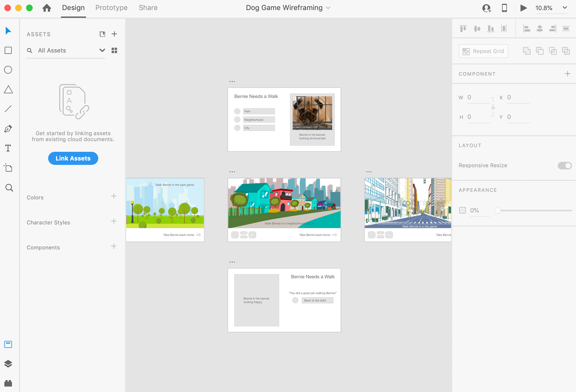Toggle the width-height aspect ratio lock
The height and width of the screenshot is (392, 576).
tap(493, 107)
